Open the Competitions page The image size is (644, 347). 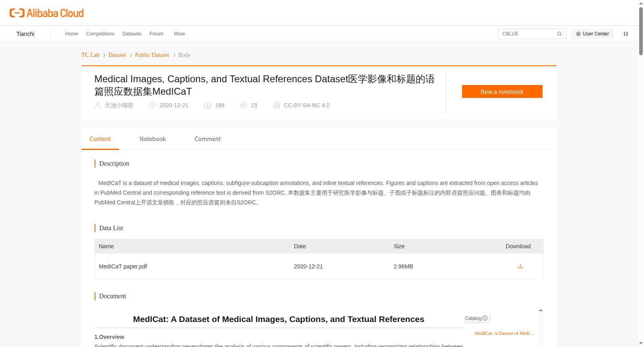[100, 34]
